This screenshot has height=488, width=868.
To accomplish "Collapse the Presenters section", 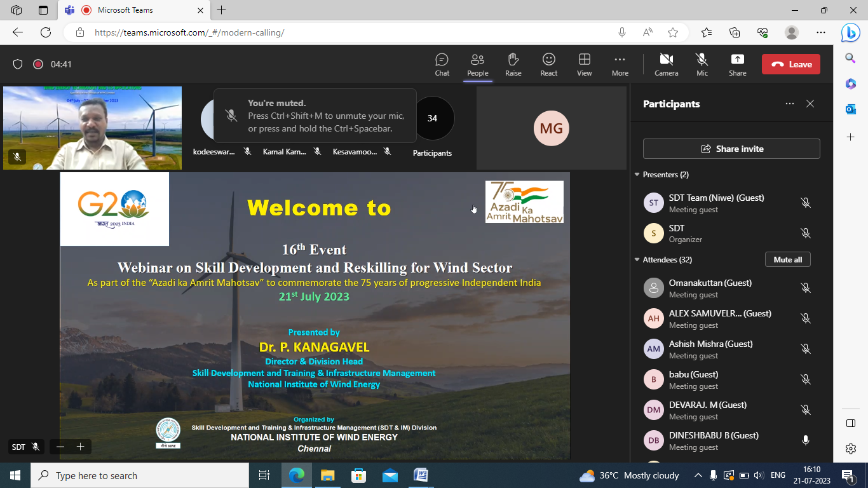I will coord(637,175).
